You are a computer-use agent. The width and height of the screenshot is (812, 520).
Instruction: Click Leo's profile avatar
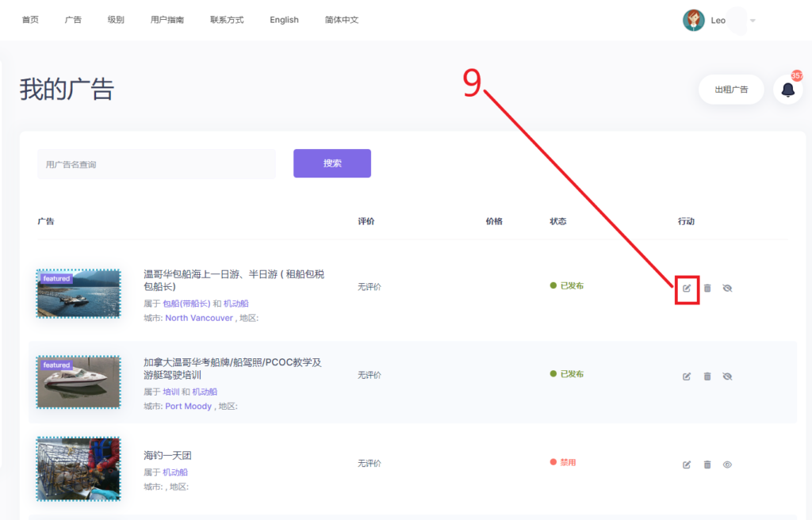[693, 21]
